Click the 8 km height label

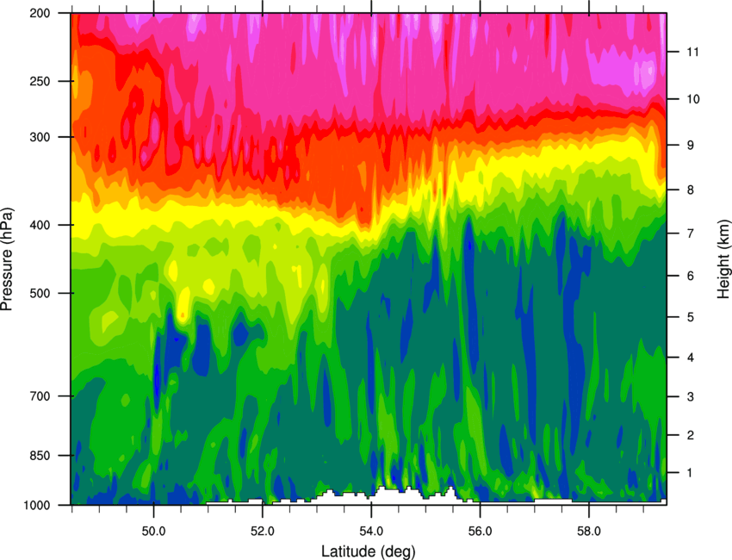[690, 190]
